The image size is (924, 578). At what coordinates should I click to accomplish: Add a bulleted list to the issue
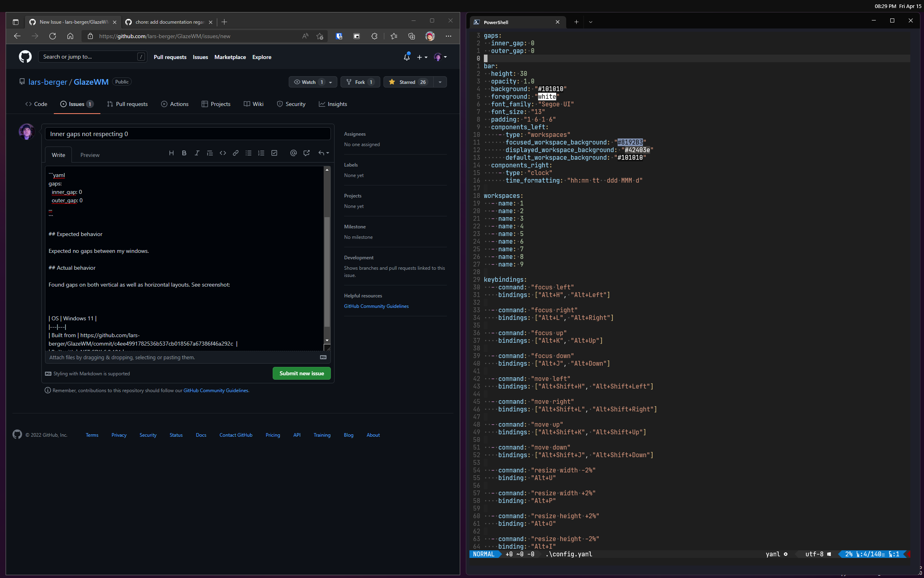[249, 153]
